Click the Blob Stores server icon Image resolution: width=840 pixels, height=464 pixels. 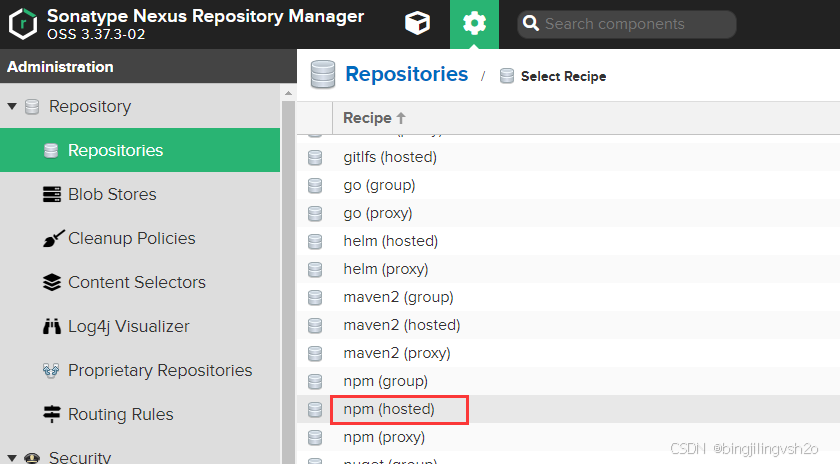[51, 194]
